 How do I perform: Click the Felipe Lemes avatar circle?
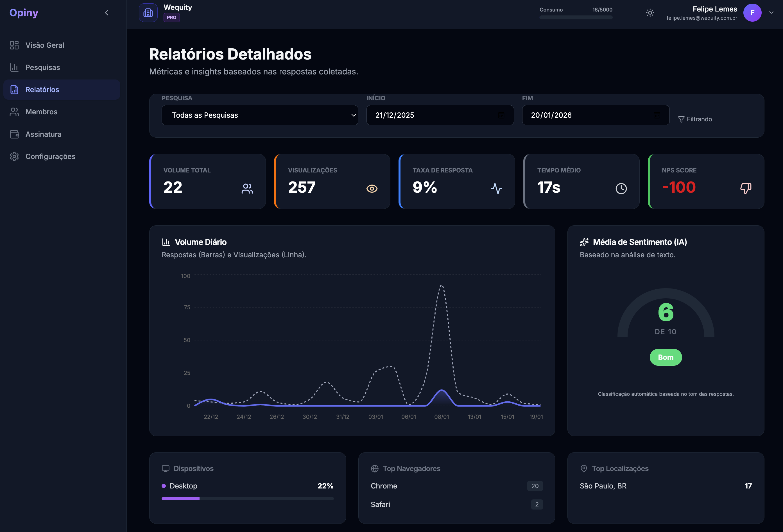click(x=752, y=13)
